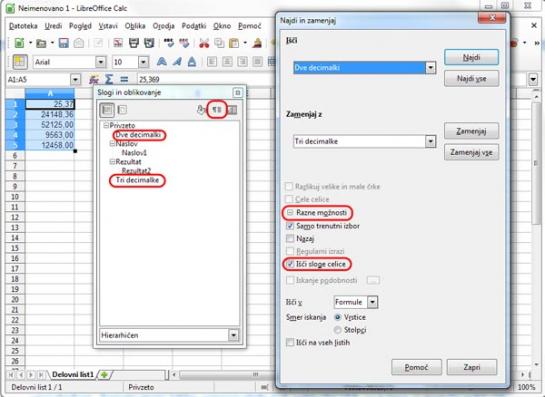
Task: Open the Hierarhičen style filter dropdown
Action: pos(233,335)
